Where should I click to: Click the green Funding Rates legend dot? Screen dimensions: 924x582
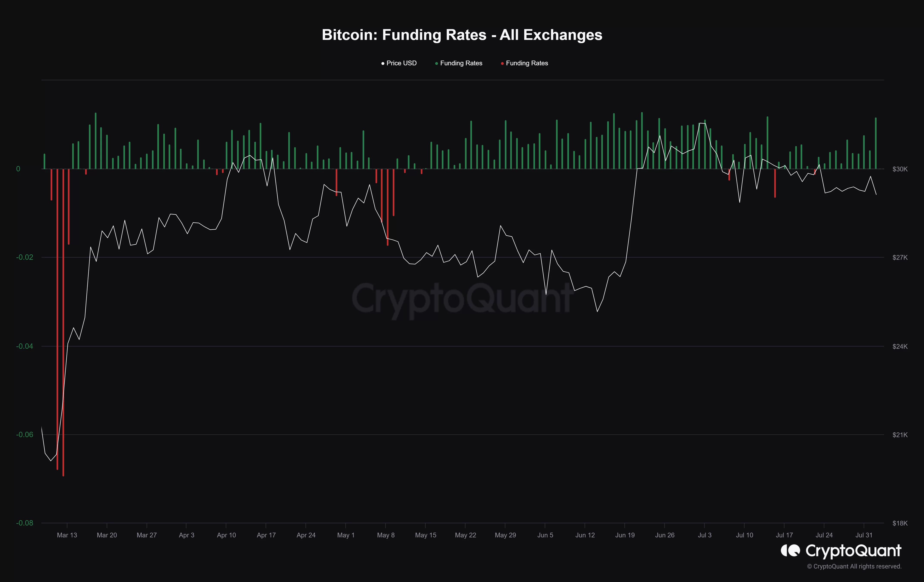[436, 63]
